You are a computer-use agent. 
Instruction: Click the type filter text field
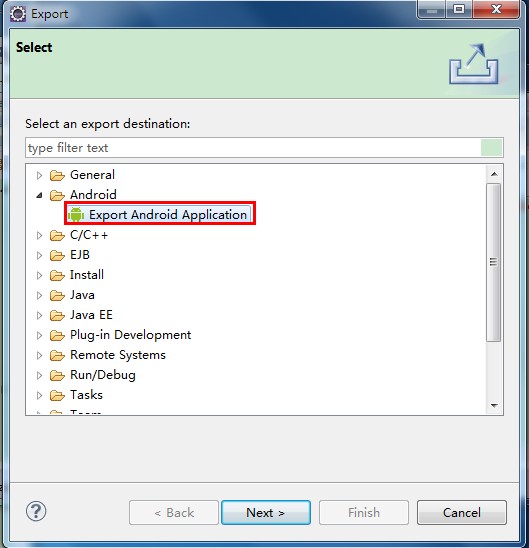click(x=253, y=148)
